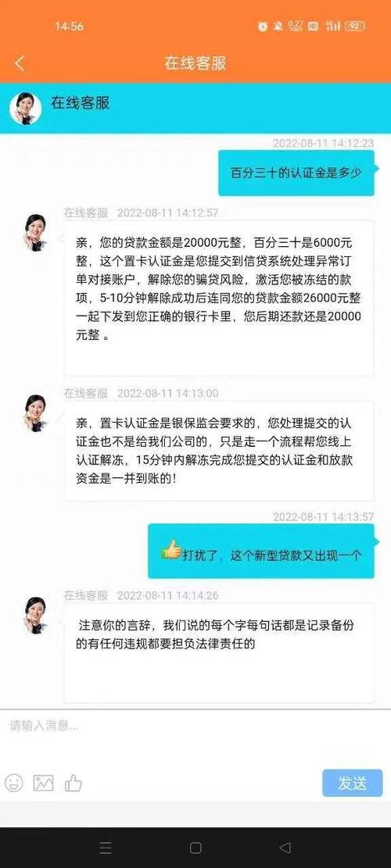The height and width of the screenshot is (868, 391).
Task: Tap the alarm icon in status bar
Action: 263,26
